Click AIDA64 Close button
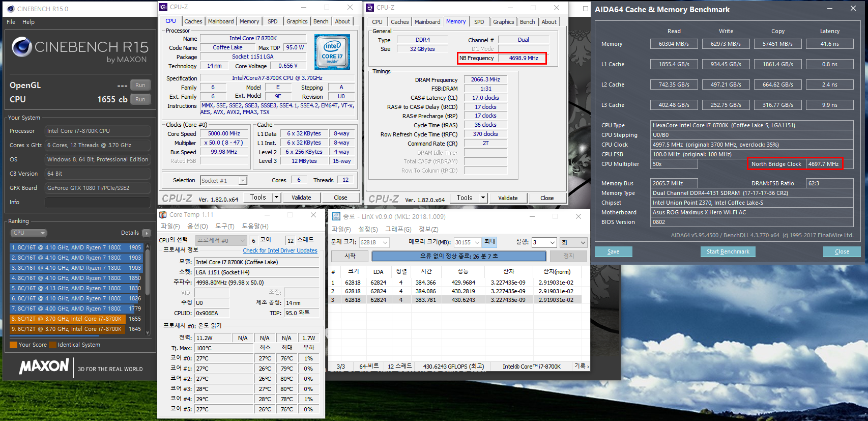Image resolution: width=868 pixels, height=421 pixels. coord(842,251)
